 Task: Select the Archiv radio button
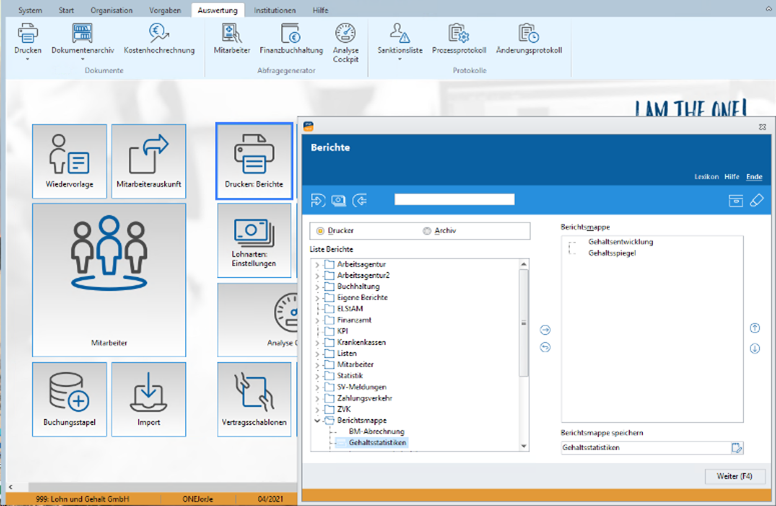pos(427,231)
